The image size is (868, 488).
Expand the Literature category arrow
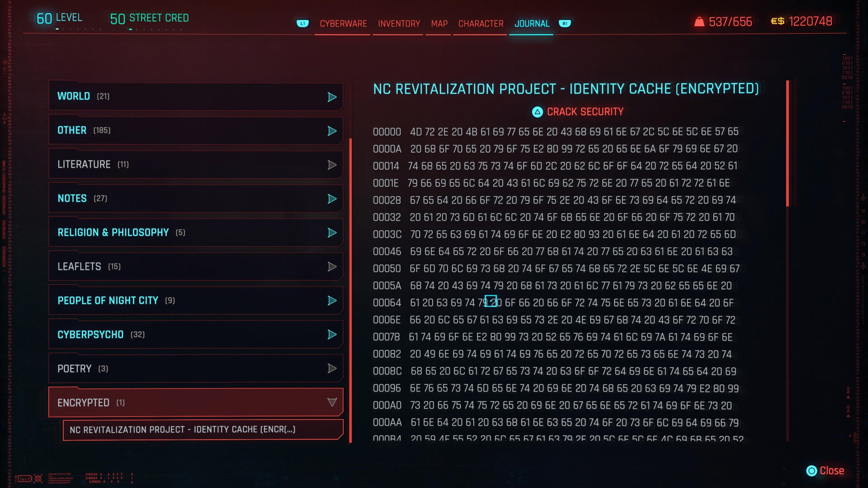point(332,165)
